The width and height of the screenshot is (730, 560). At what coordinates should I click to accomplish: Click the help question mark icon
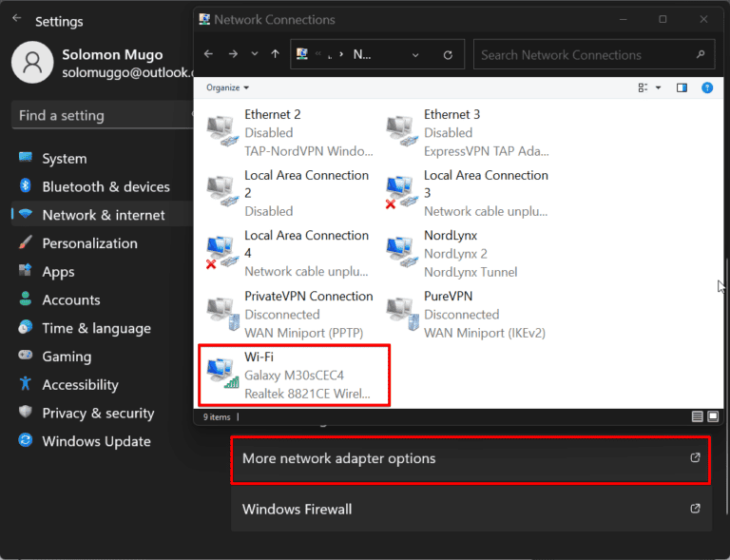tap(707, 87)
